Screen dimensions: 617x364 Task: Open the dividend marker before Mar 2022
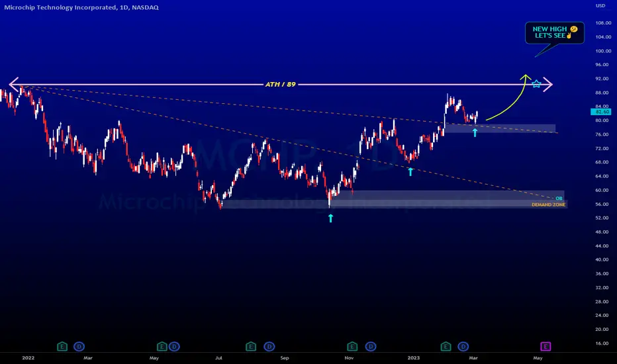pos(79,347)
